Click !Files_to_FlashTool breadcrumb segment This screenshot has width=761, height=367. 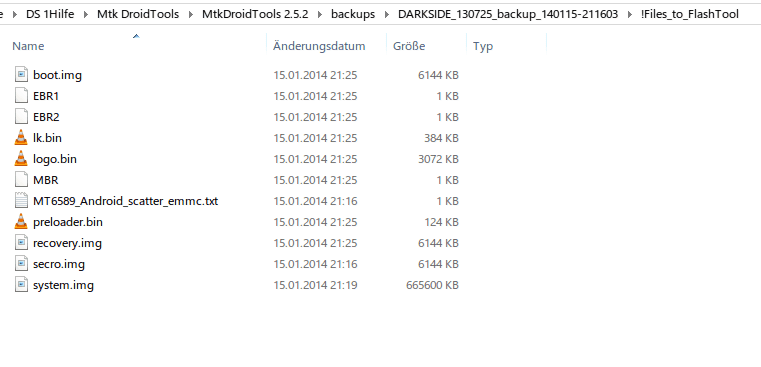(x=690, y=14)
